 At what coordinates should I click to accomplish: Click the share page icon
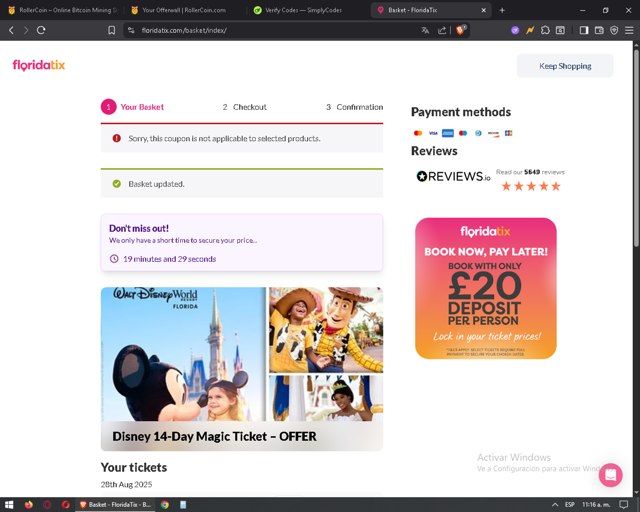tap(442, 30)
